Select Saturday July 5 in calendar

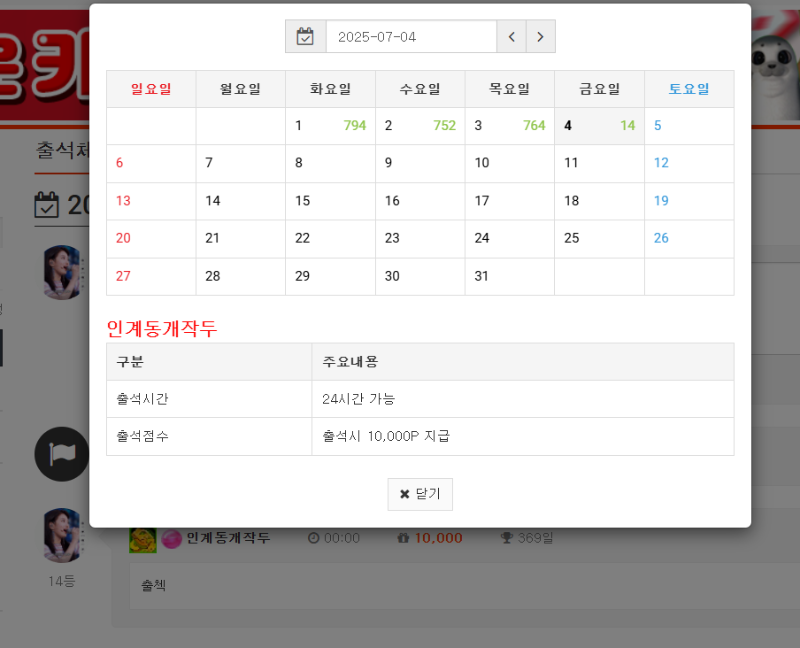(689, 126)
